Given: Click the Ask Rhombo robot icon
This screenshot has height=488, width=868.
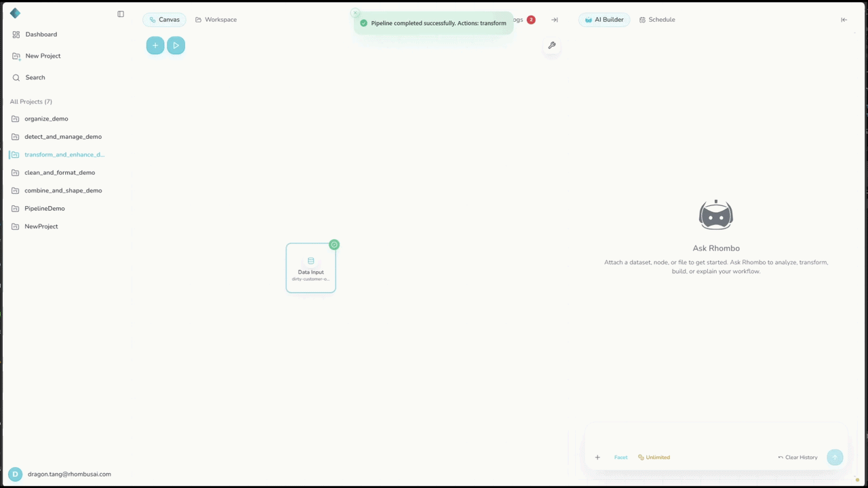Looking at the screenshot, I should click(x=716, y=215).
